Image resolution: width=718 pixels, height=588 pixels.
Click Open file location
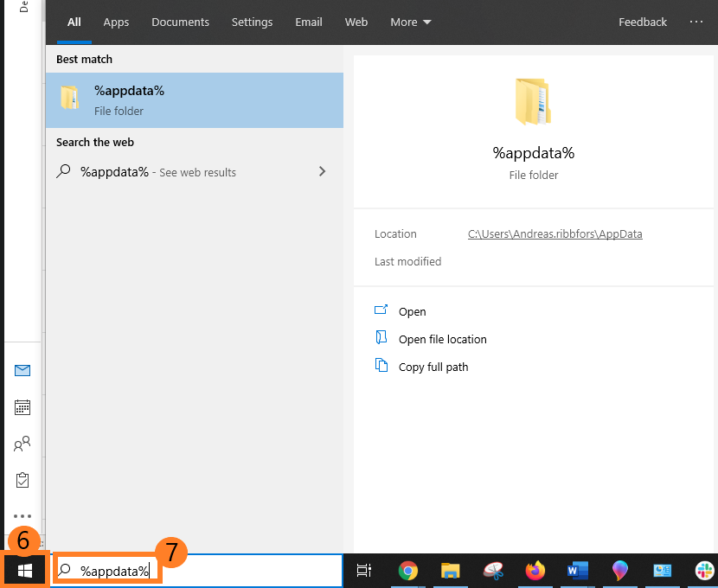pyautogui.click(x=442, y=339)
